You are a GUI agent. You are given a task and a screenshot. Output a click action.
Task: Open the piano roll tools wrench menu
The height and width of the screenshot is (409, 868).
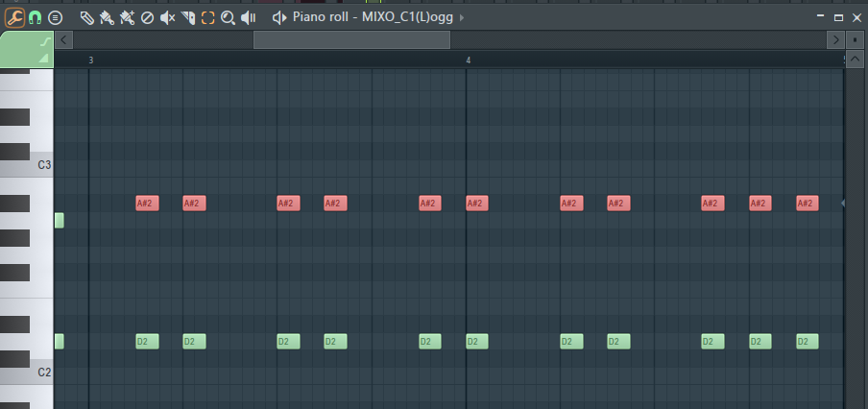[15, 17]
